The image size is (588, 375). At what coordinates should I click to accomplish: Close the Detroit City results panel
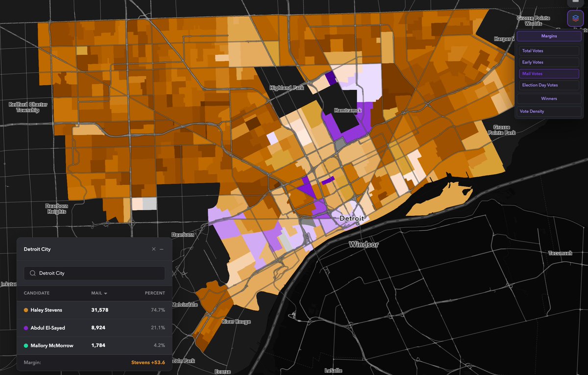coord(154,249)
